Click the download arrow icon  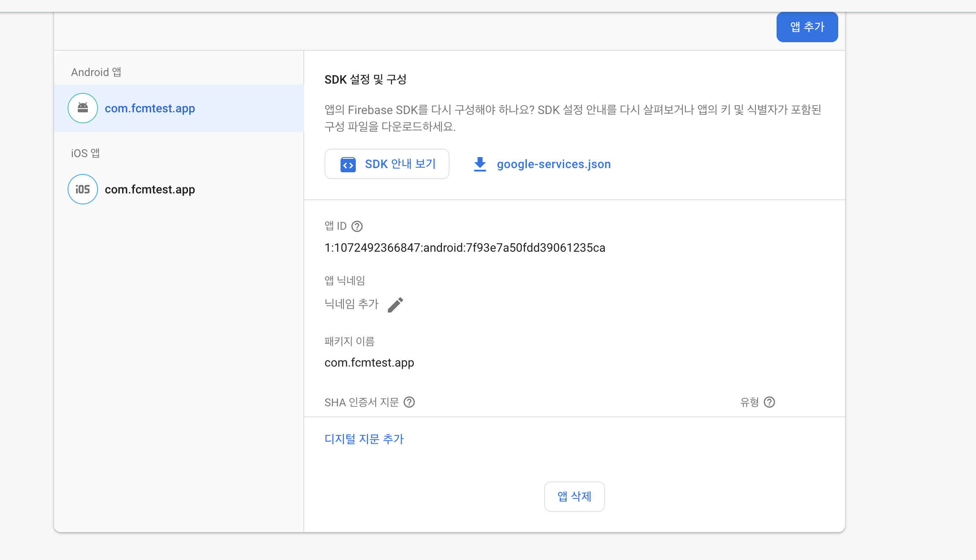point(480,164)
